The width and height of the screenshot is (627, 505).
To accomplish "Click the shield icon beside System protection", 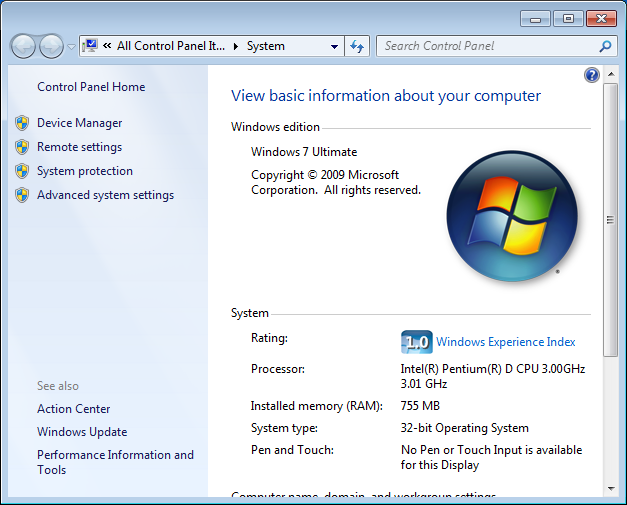I will click(x=22, y=171).
